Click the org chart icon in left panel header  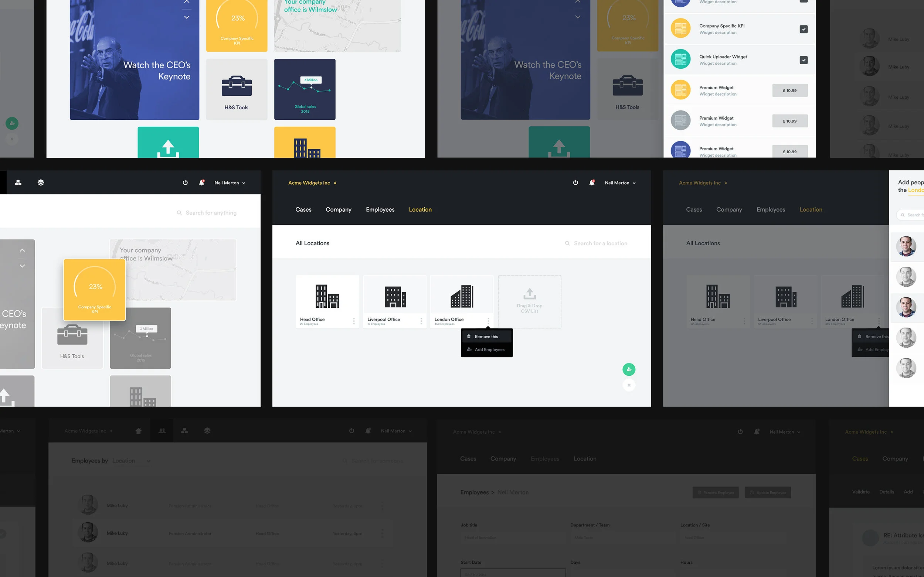[x=18, y=182]
